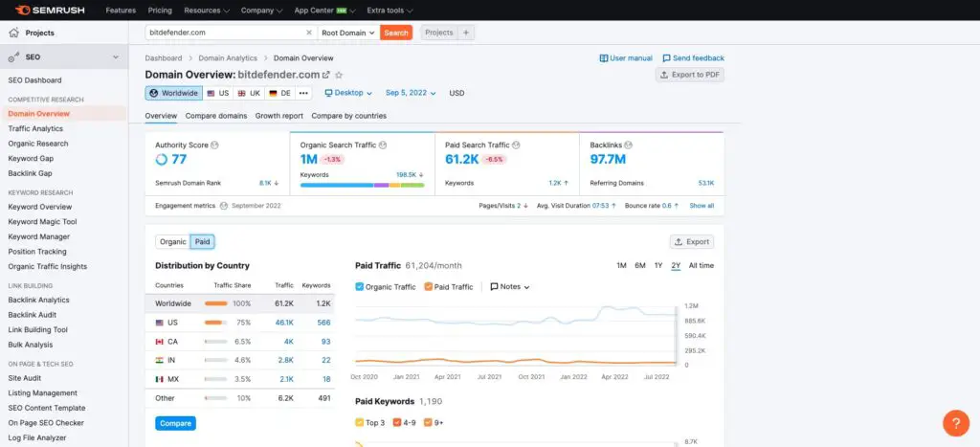Open the Root Domain dropdown
Screen dimensions: 980x447
(348, 33)
